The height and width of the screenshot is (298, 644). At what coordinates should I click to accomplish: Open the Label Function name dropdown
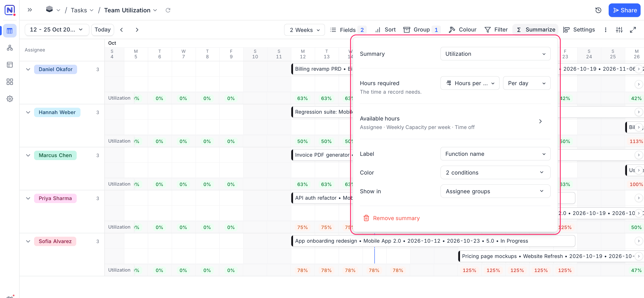point(495,154)
